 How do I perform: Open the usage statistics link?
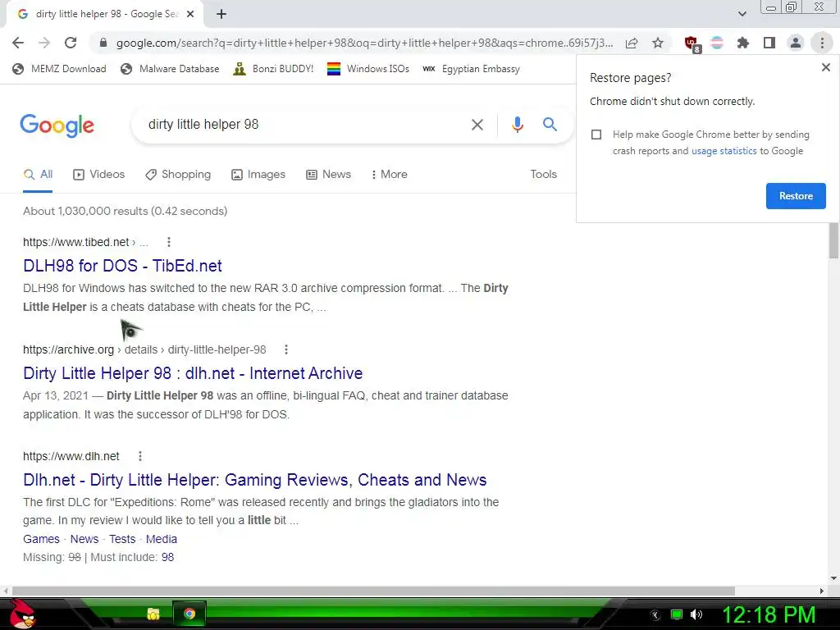724,152
